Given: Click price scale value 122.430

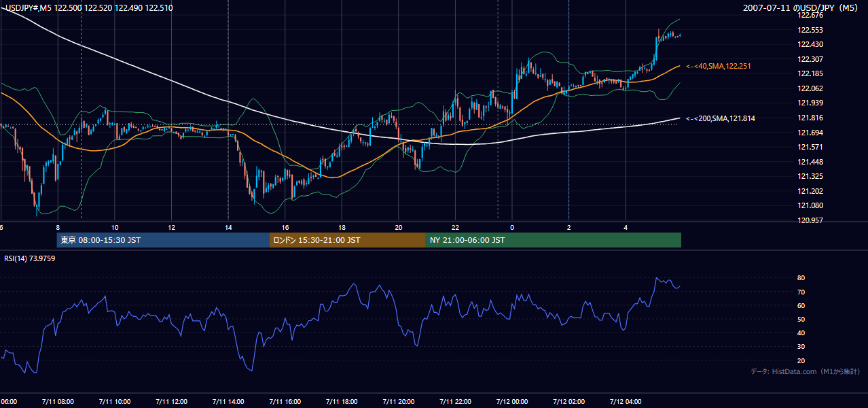Looking at the screenshot, I should (810, 44).
